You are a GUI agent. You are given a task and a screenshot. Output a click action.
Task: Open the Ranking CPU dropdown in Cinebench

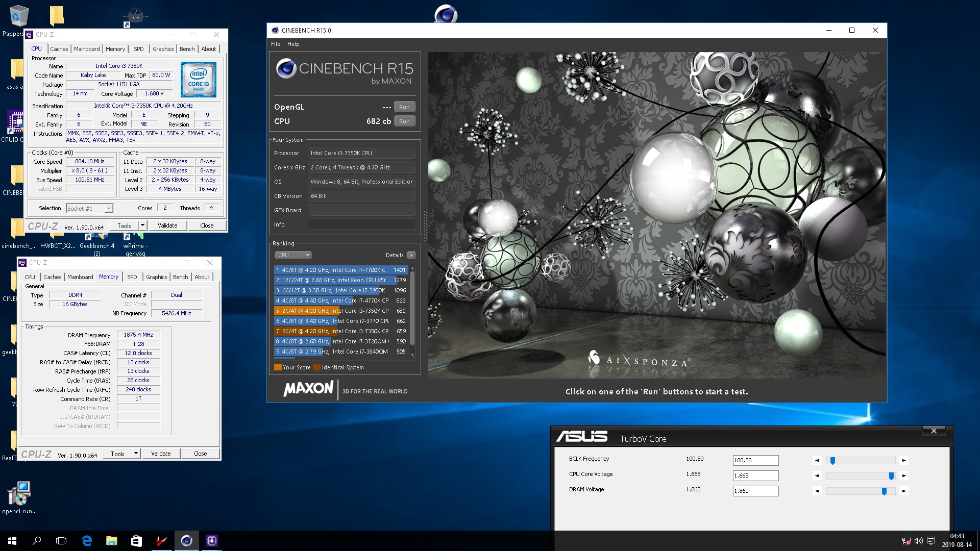[x=293, y=255]
